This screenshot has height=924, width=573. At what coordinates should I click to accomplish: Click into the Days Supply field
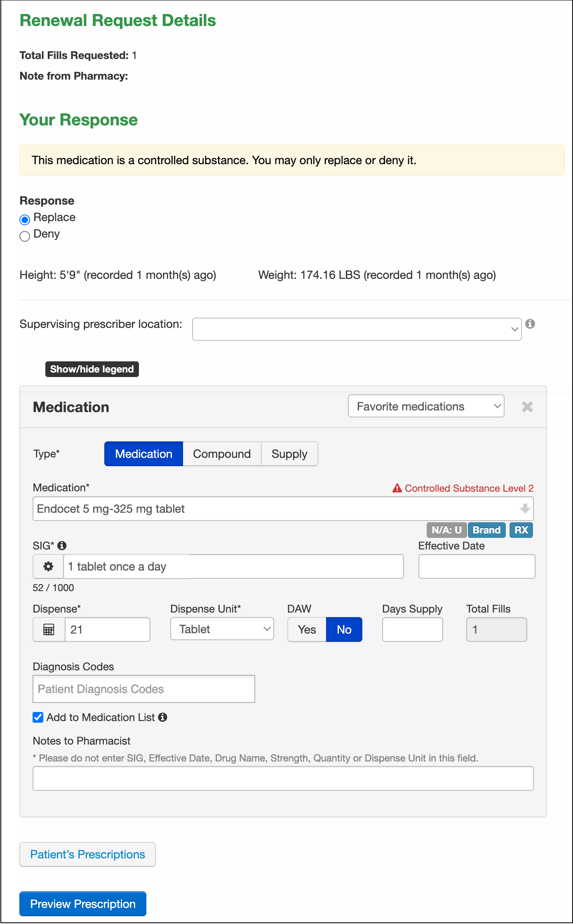click(x=412, y=629)
